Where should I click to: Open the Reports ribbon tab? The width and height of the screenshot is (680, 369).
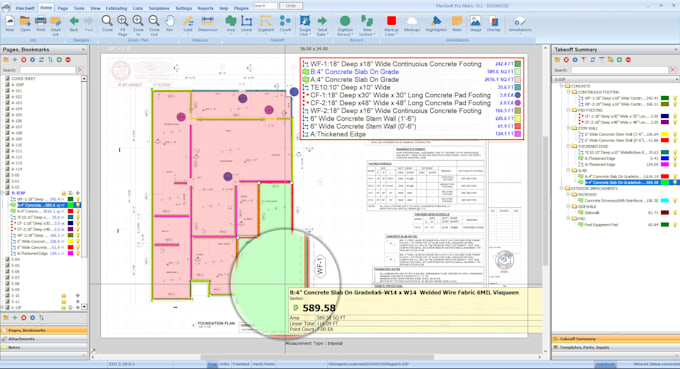[205, 8]
